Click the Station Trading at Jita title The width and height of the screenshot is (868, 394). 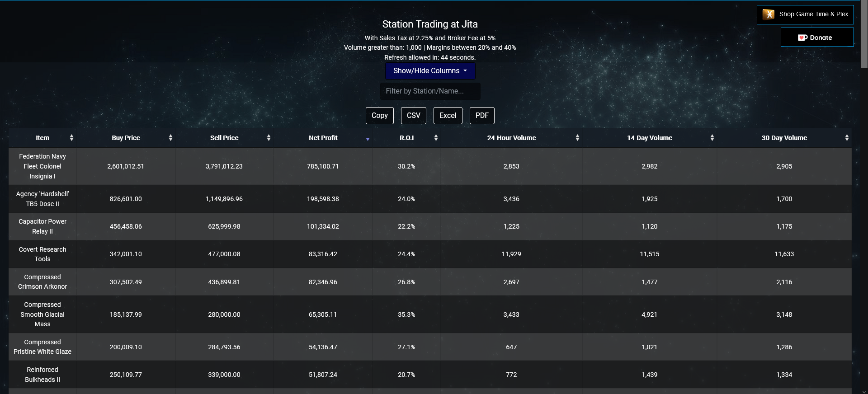[430, 24]
